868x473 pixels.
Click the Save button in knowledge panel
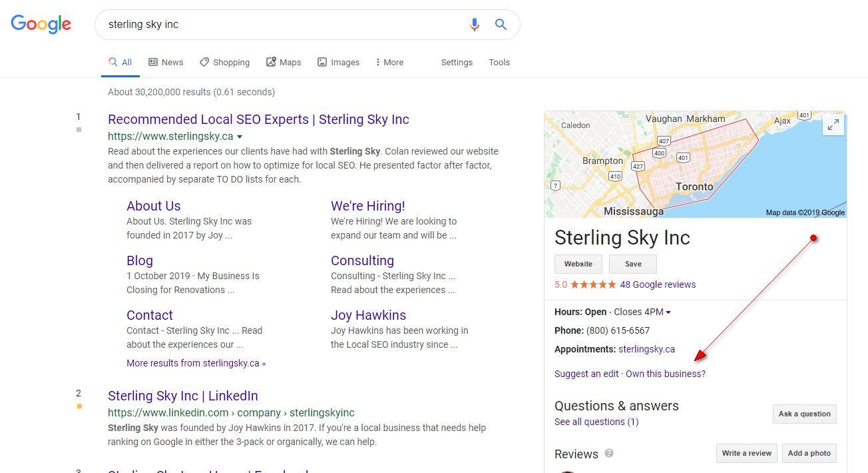[633, 264]
